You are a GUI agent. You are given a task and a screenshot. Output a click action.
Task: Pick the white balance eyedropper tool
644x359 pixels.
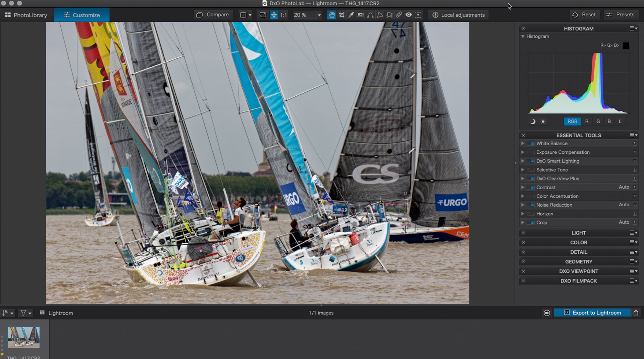coord(351,15)
